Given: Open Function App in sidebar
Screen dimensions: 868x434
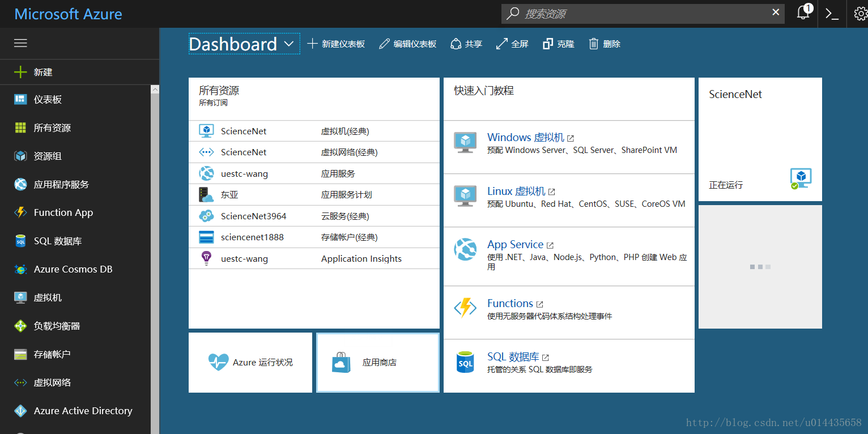Looking at the screenshot, I should (75, 213).
